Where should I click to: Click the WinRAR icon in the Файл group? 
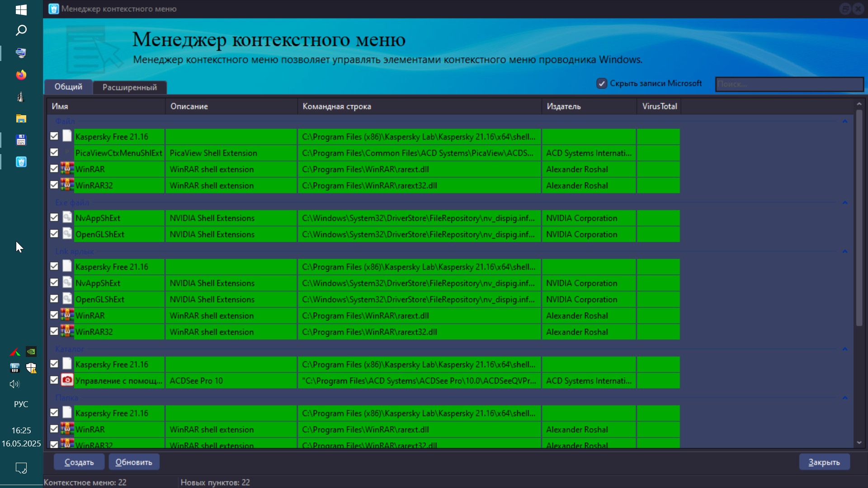point(67,169)
